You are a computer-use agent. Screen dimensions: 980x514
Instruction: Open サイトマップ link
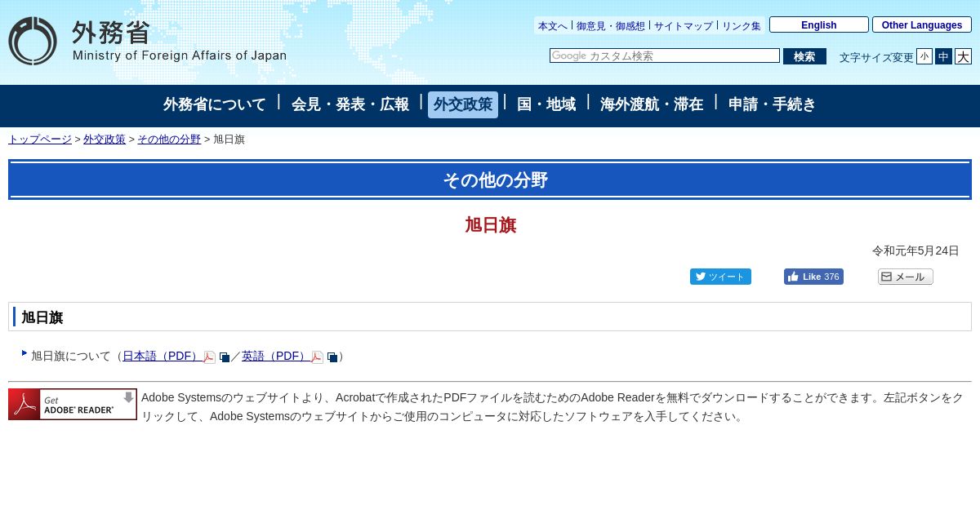[x=684, y=26]
